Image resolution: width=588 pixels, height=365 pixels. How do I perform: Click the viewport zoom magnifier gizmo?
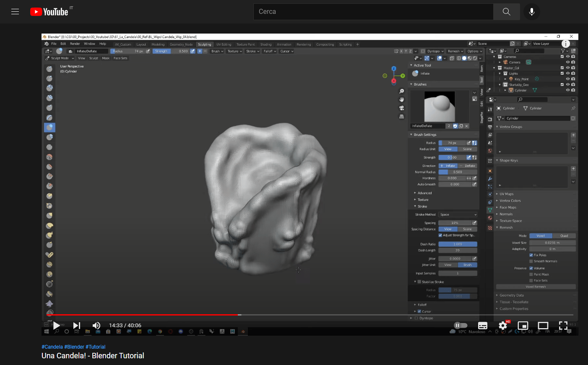pyautogui.click(x=401, y=91)
